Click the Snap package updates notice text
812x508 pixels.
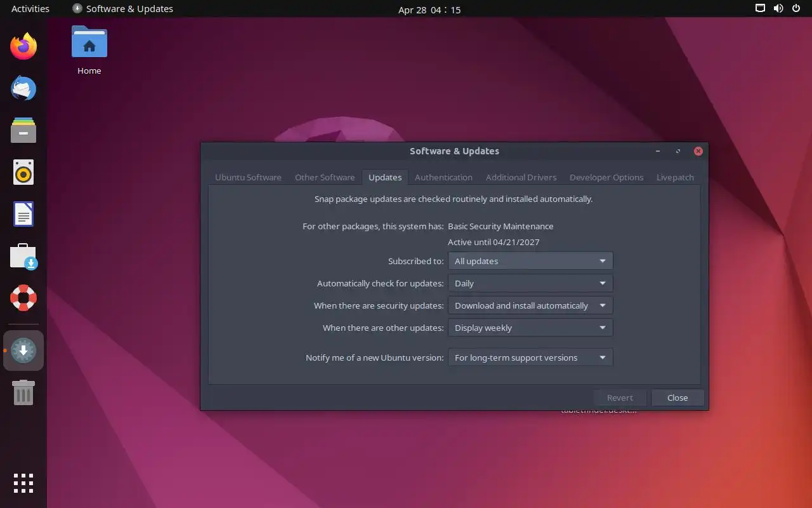pyautogui.click(x=454, y=199)
